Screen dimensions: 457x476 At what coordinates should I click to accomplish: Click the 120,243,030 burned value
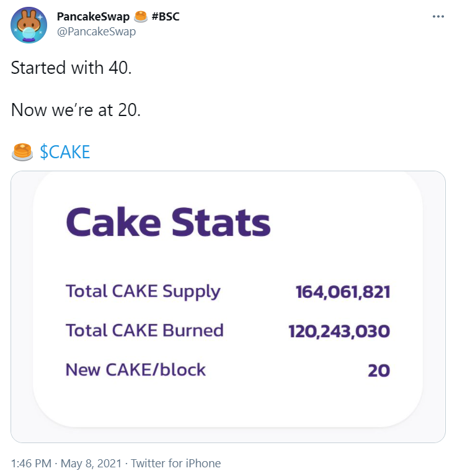pos(339,331)
